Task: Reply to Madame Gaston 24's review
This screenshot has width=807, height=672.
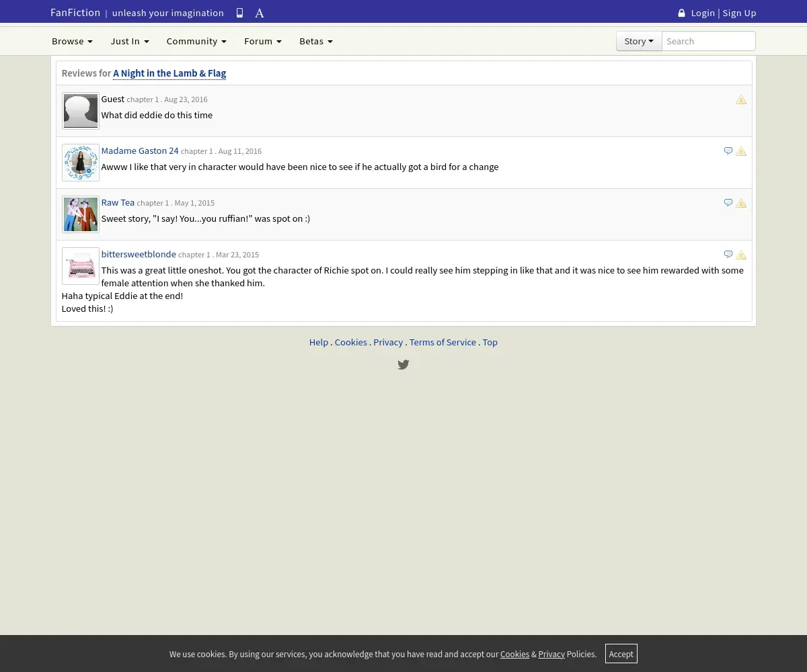Action: click(x=728, y=151)
